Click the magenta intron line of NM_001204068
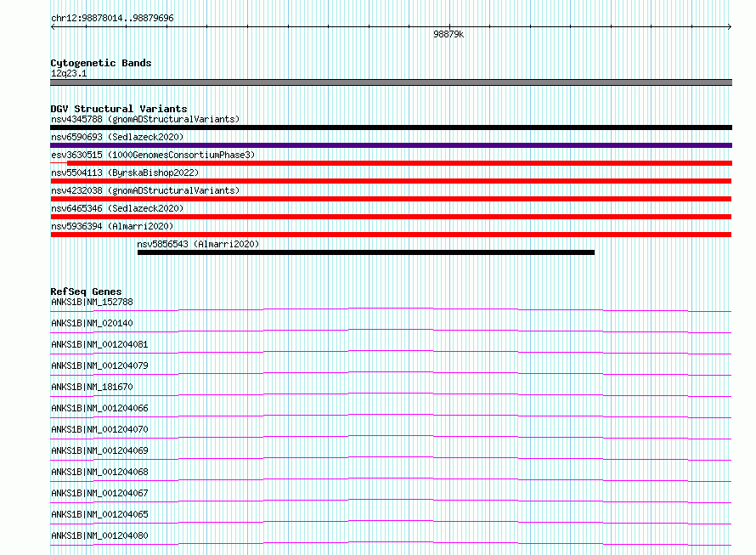Image resolution: width=756 pixels, height=555 pixels. tap(391, 479)
